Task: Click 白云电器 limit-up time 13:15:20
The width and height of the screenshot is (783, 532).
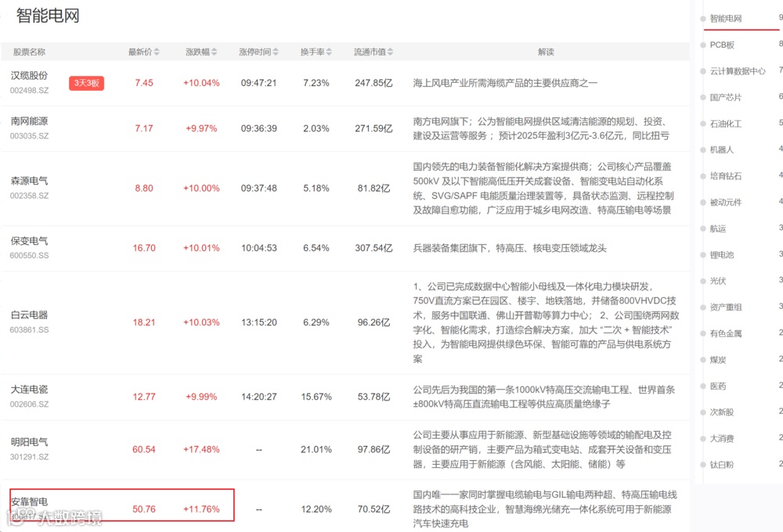Action: coord(258,322)
